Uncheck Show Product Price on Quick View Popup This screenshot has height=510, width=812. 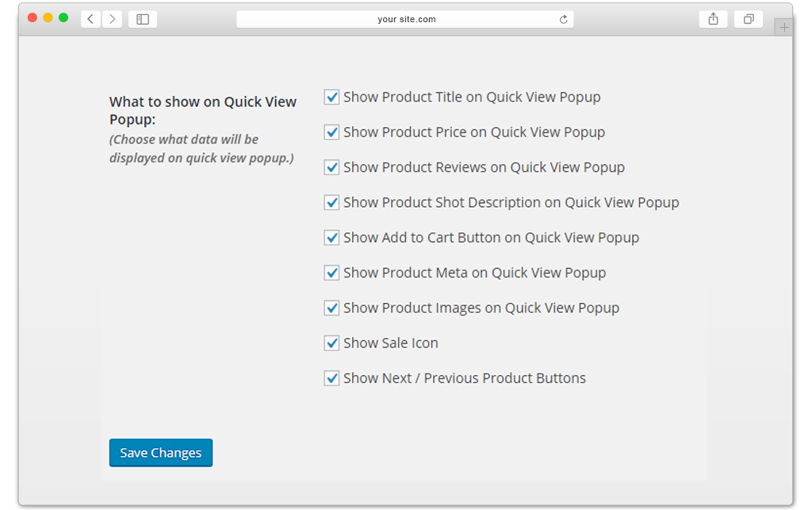(331, 132)
